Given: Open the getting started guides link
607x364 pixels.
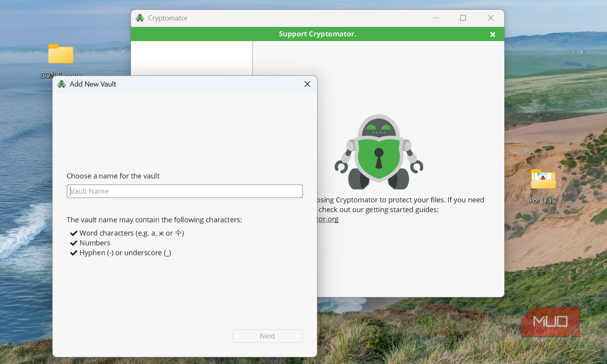Looking at the screenshot, I should coord(327,219).
